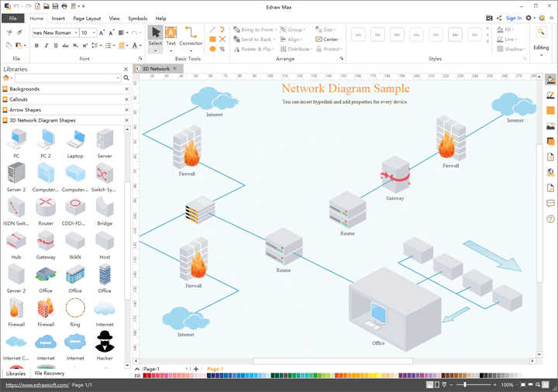
Task: Click the library search input field
Action: (x=67, y=78)
